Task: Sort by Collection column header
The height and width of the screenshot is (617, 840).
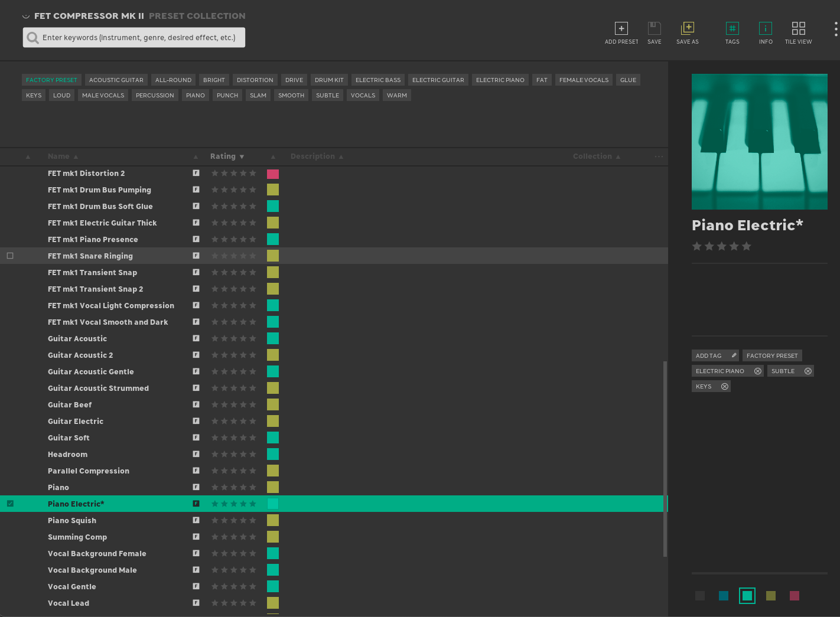Action: point(592,156)
